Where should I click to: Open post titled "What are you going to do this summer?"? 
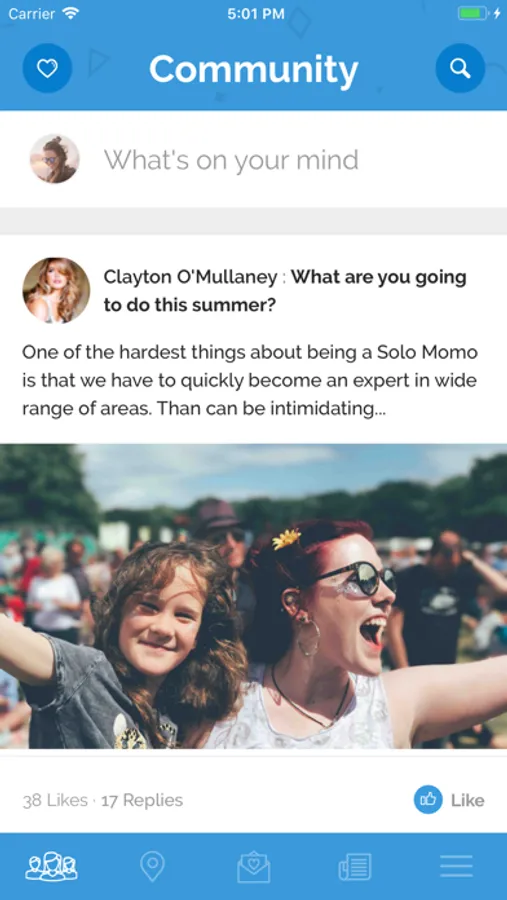[285, 291]
